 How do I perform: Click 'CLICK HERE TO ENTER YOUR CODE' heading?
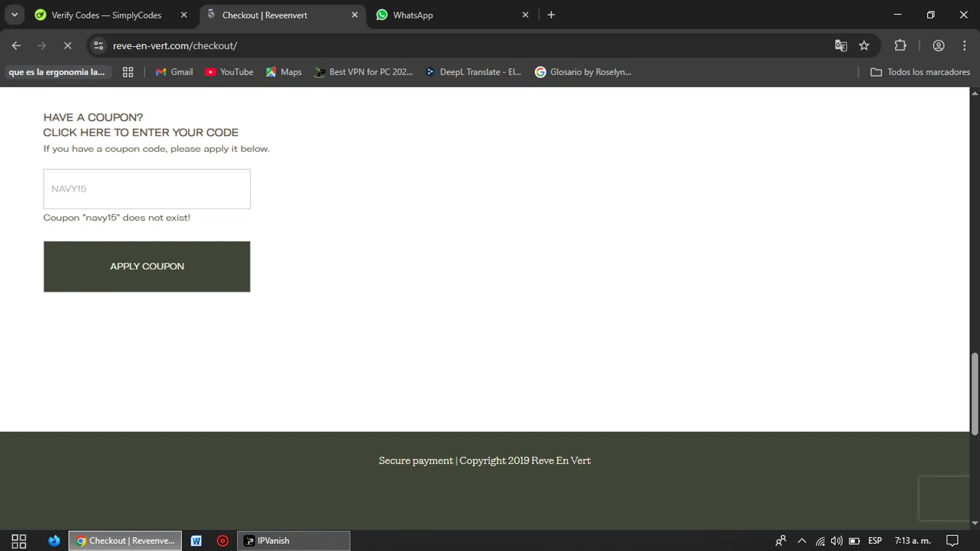coord(141,133)
